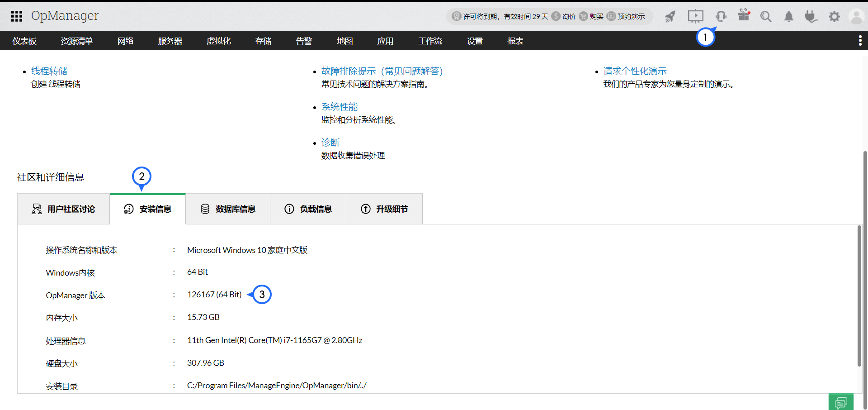This screenshot has height=410, width=868.
Task: Open the apps grid menu icon
Action: click(17, 16)
